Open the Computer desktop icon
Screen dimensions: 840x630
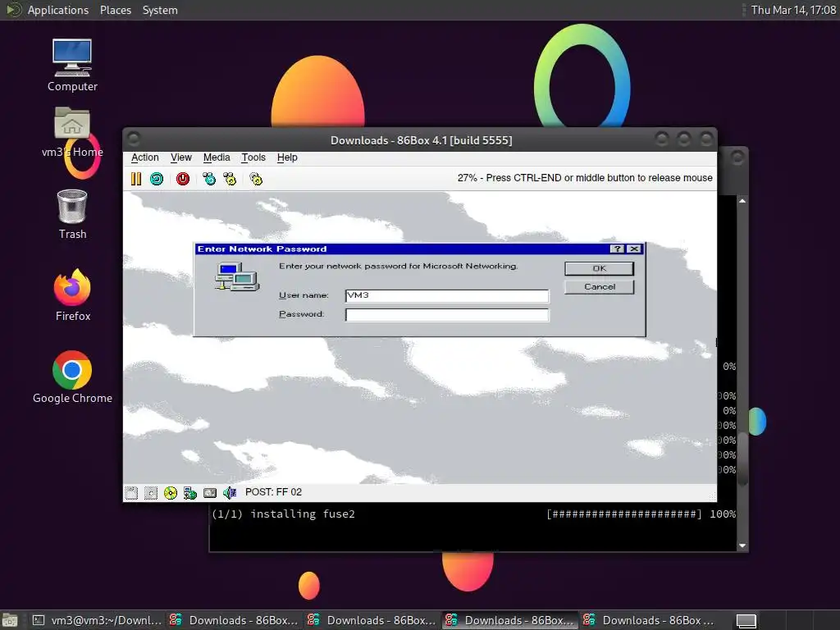(72, 66)
